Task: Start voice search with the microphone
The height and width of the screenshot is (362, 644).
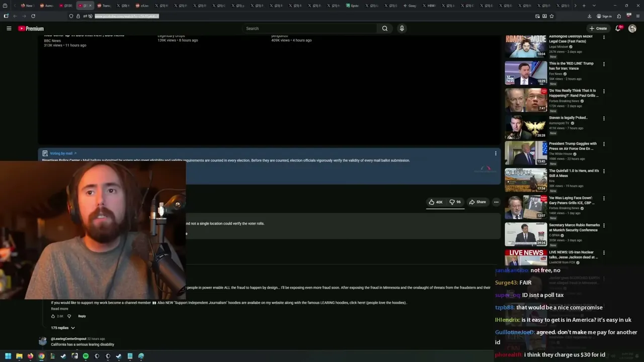Action: 401,29
